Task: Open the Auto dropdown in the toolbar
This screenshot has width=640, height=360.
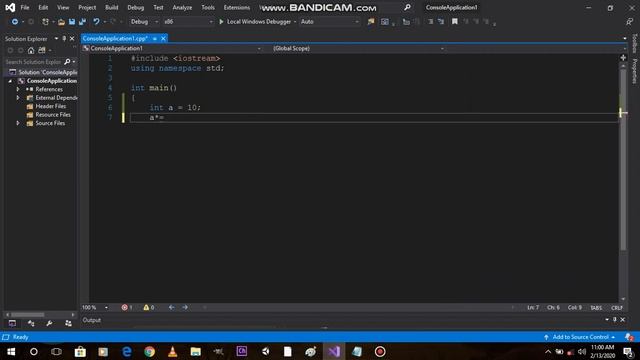Action: coord(329,22)
